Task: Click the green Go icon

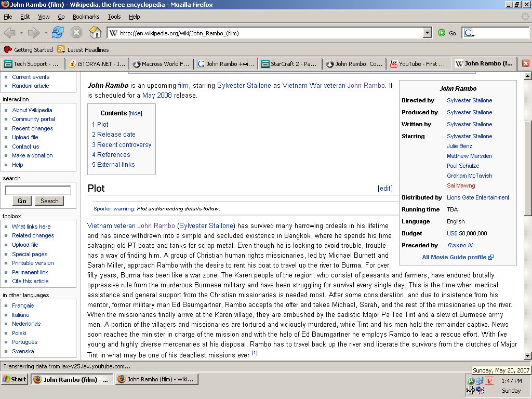Action: click(x=442, y=33)
